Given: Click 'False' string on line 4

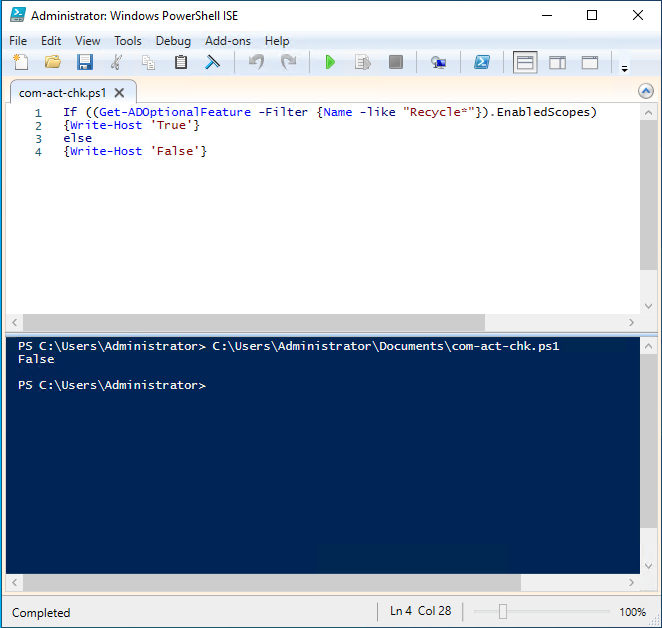Looking at the screenshot, I should (175, 151).
